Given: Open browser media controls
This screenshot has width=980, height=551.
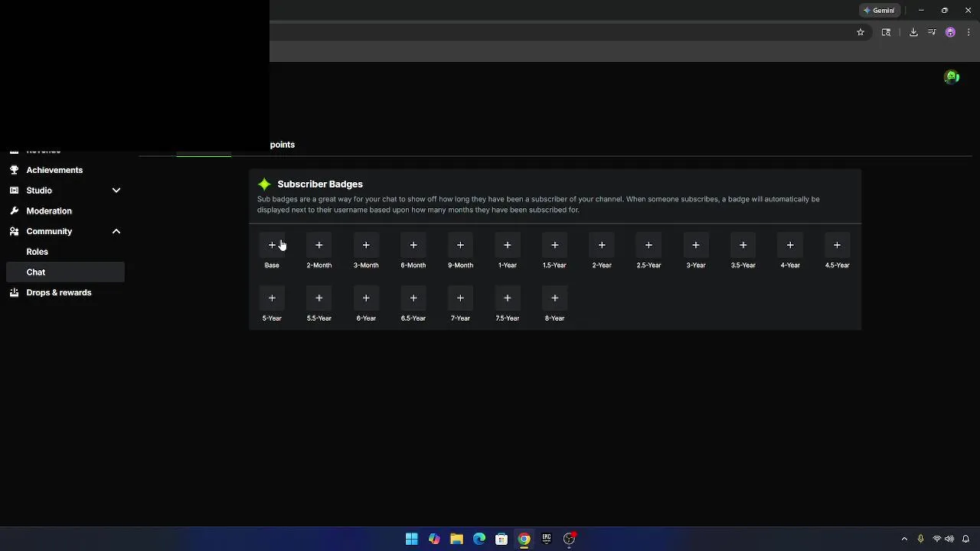Looking at the screenshot, I should [x=932, y=32].
